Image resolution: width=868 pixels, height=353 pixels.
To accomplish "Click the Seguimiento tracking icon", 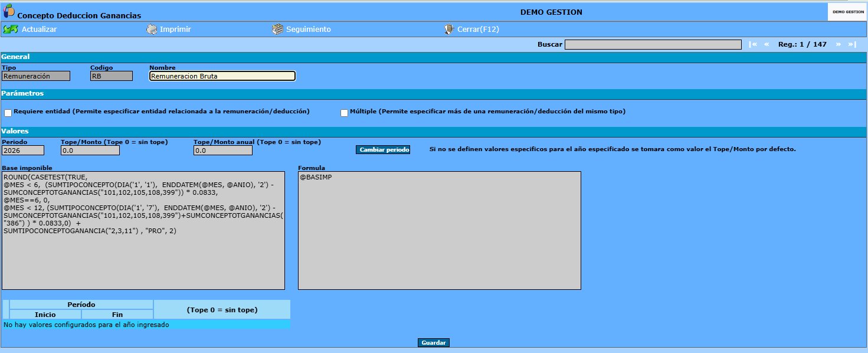I will click(277, 29).
